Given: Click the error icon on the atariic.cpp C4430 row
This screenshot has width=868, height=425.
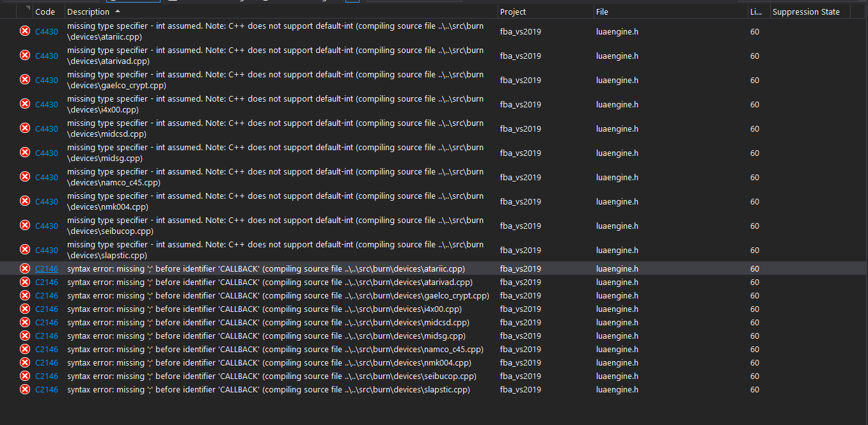Looking at the screenshot, I should tap(24, 30).
